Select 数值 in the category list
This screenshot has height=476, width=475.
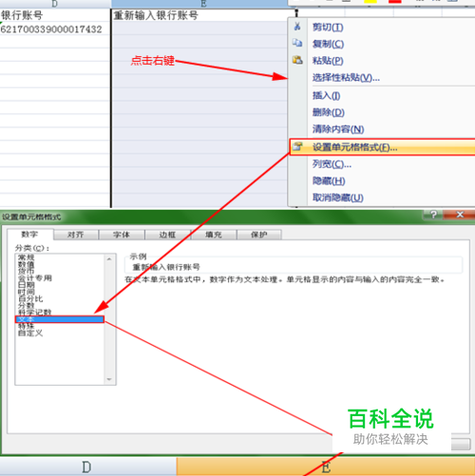(27, 264)
